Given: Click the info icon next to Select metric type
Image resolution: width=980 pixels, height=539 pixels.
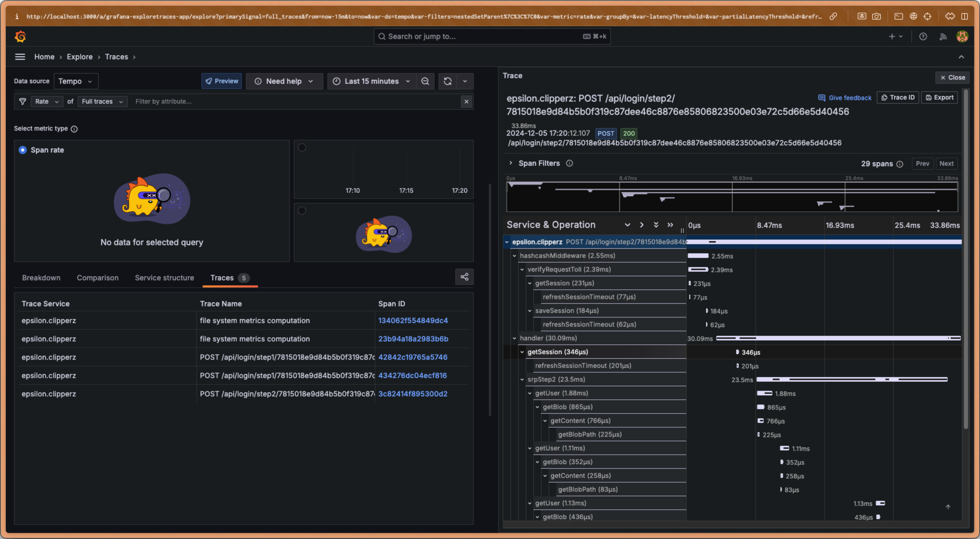Looking at the screenshot, I should pyautogui.click(x=74, y=129).
